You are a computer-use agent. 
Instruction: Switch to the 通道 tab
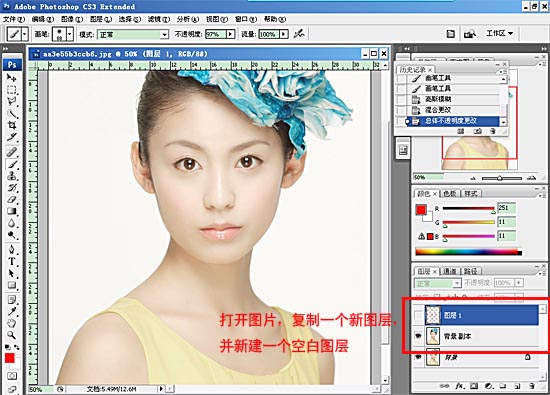coord(449,271)
